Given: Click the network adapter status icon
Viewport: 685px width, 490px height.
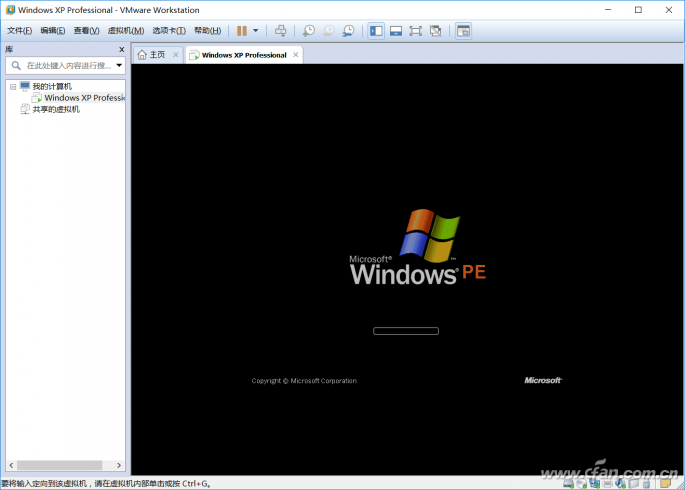Looking at the screenshot, I should pos(595,483).
